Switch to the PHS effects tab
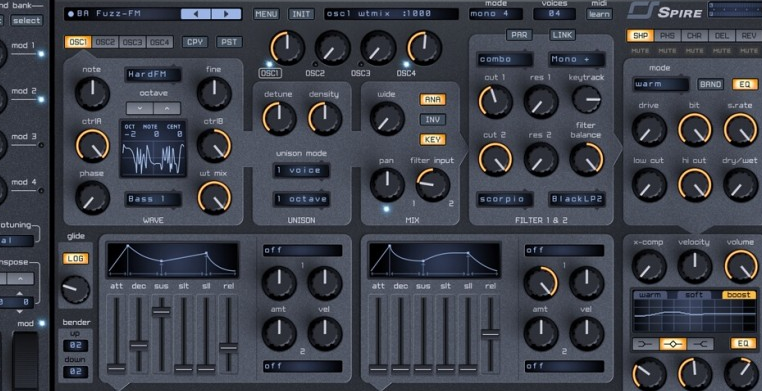762x391 pixels. click(x=667, y=35)
